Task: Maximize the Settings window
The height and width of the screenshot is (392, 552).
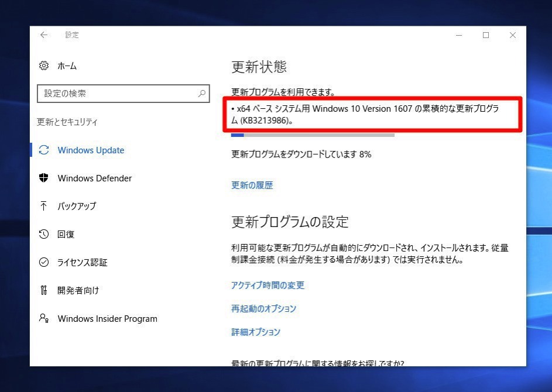Action: tap(486, 35)
